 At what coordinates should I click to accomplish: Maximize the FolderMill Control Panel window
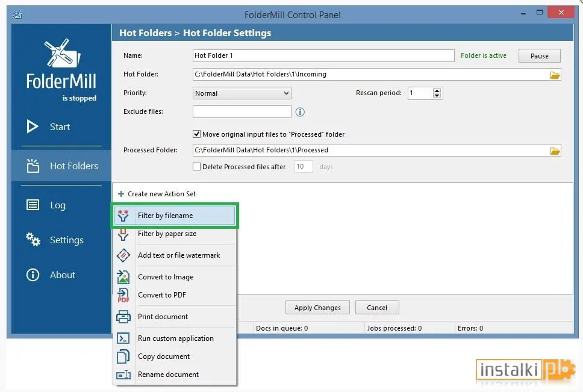point(540,13)
